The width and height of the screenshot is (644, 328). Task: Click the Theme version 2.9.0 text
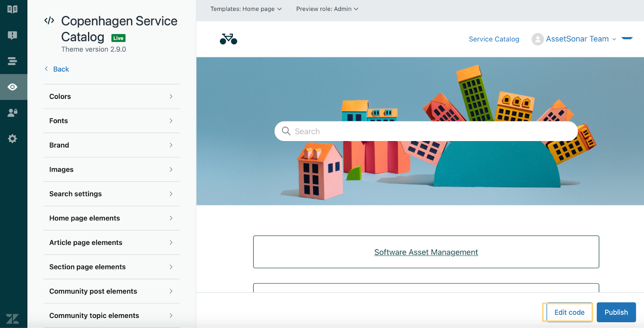(94, 49)
